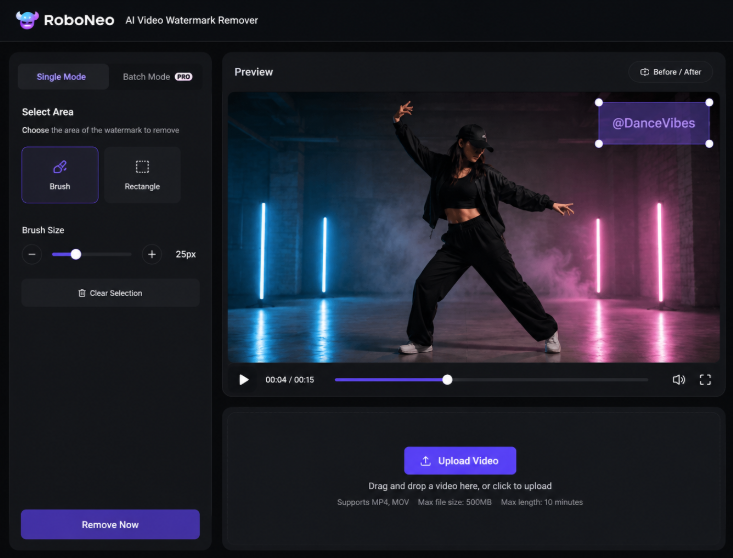The height and width of the screenshot is (558, 733).
Task: Click the PRO badge on Batch Mode
Action: point(184,77)
